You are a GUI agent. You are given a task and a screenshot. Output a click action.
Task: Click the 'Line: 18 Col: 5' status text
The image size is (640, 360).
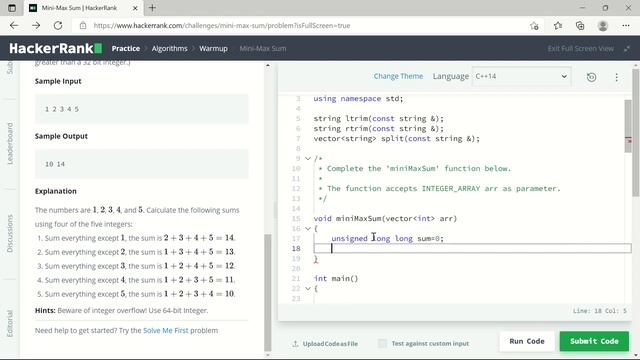pos(600,311)
